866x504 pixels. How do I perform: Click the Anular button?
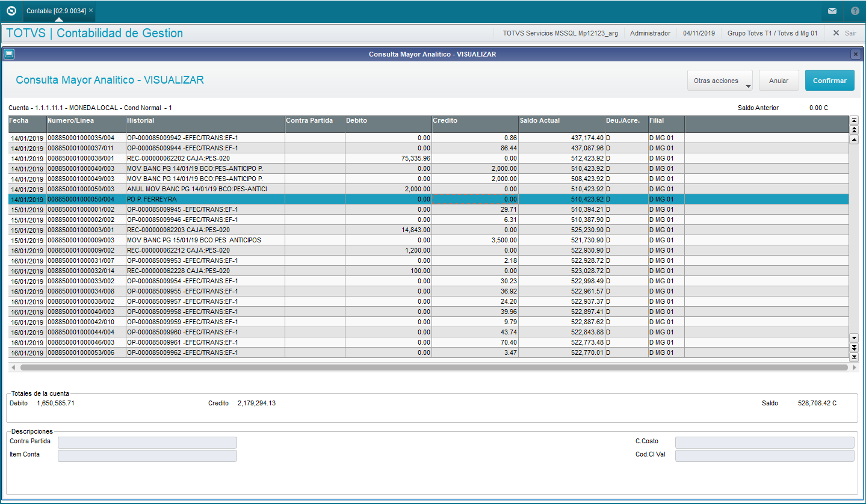click(779, 81)
